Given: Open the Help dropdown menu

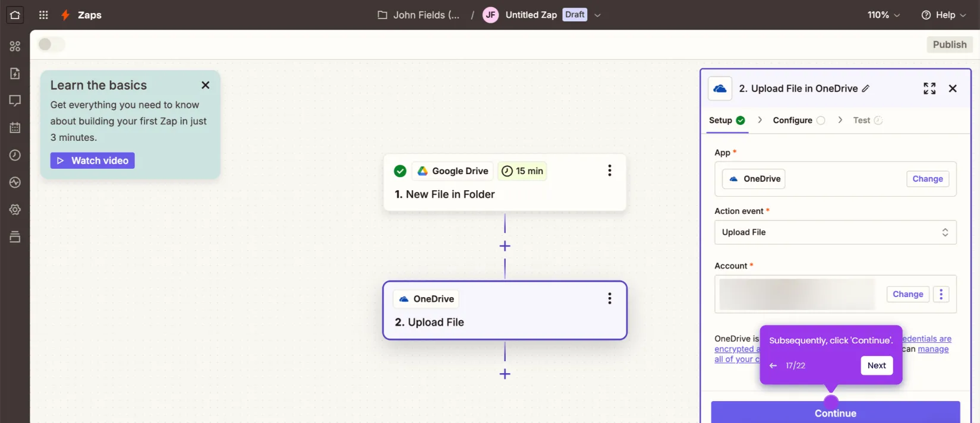Looking at the screenshot, I should (944, 15).
